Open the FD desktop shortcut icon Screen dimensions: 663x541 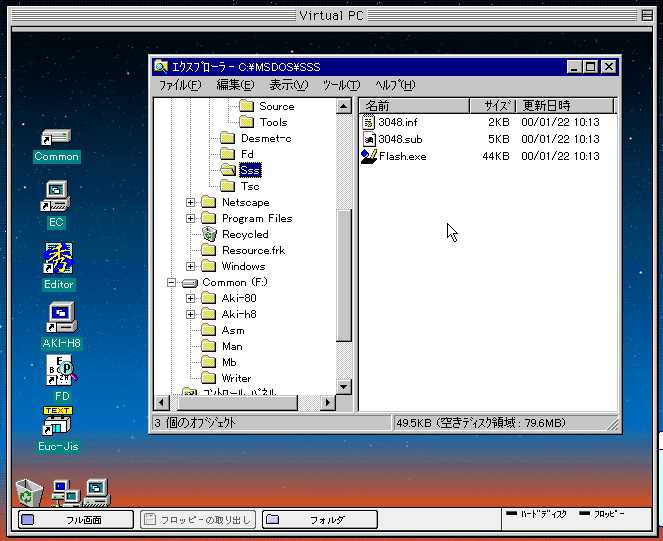point(62,370)
